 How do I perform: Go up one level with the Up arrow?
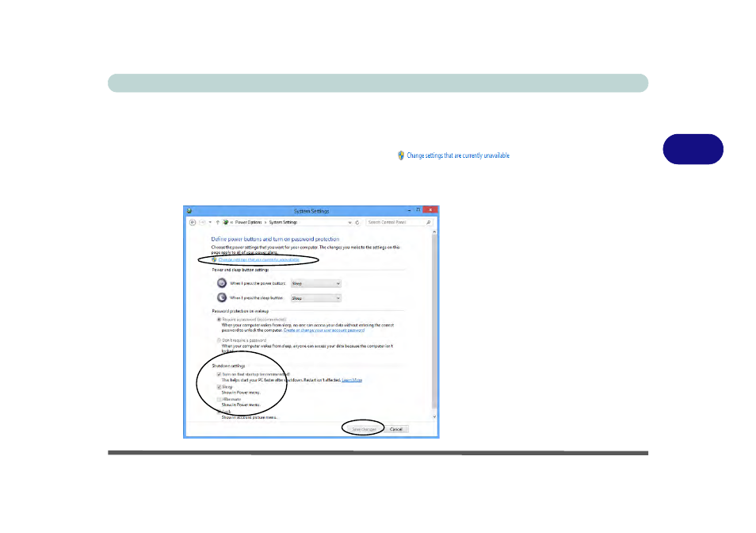point(217,222)
